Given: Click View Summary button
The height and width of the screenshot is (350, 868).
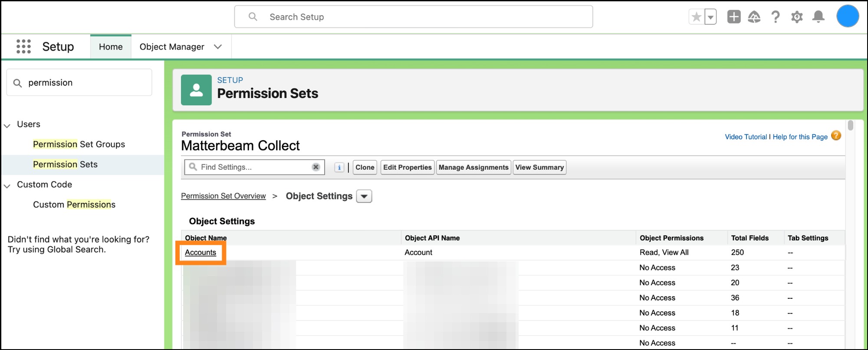Looking at the screenshot, I should pos(539,167).
